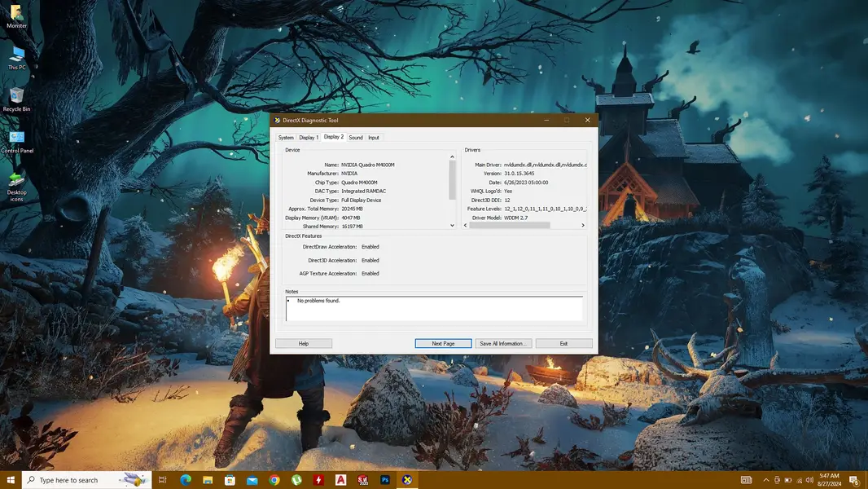868x489 pixels.
Task: Launch SolidWorks from the taskbar
Action: [x=362, y=479]
